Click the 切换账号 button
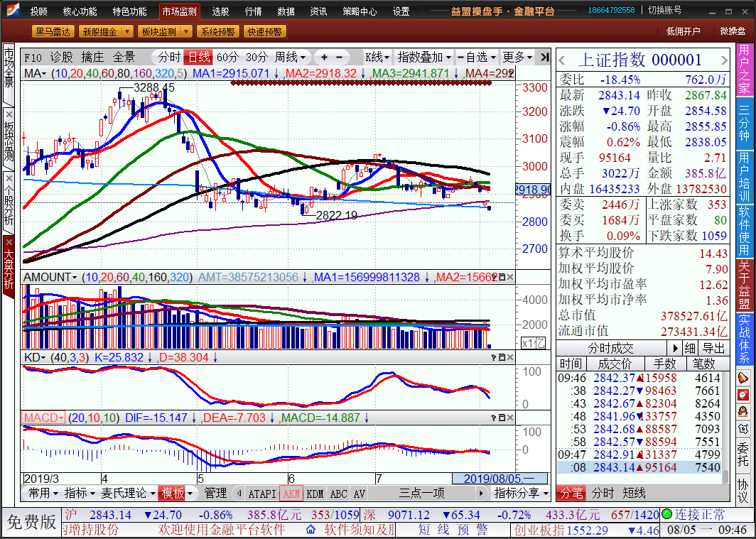756x539 pixels. coord(665,10)
